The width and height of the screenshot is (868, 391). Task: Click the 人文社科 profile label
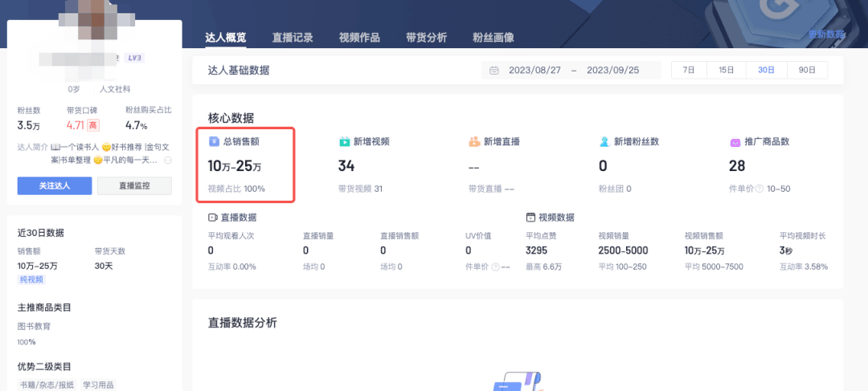(115, 89)
